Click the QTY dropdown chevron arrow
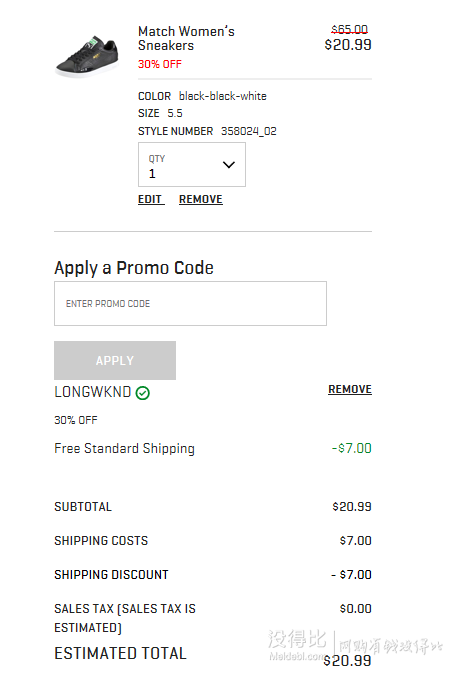 (x=229, y=165)
